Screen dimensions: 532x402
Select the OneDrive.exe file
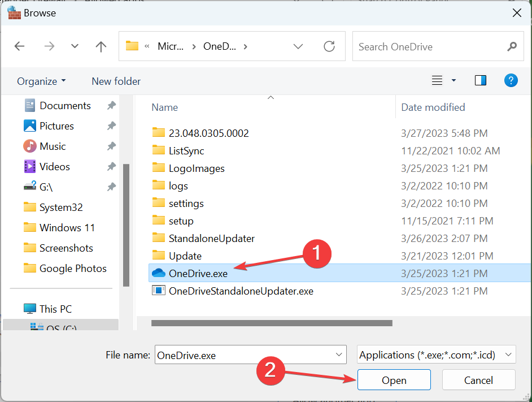(339, 274)
